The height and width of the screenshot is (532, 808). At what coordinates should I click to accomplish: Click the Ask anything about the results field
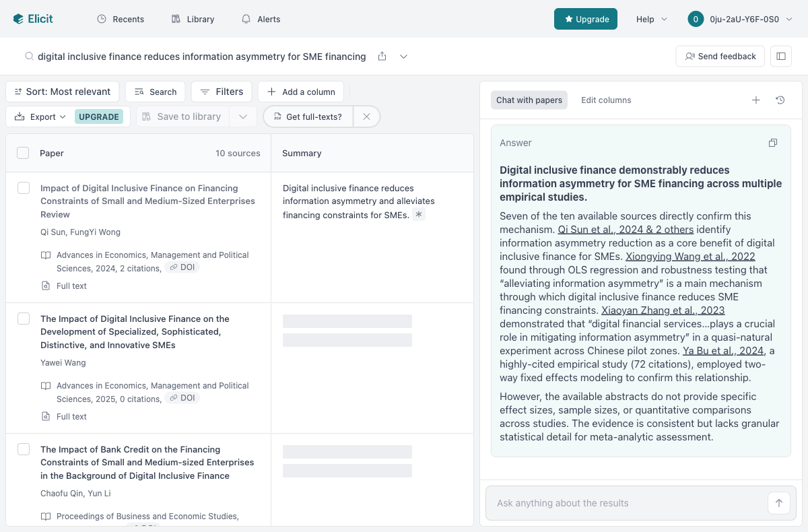(626, 503)
